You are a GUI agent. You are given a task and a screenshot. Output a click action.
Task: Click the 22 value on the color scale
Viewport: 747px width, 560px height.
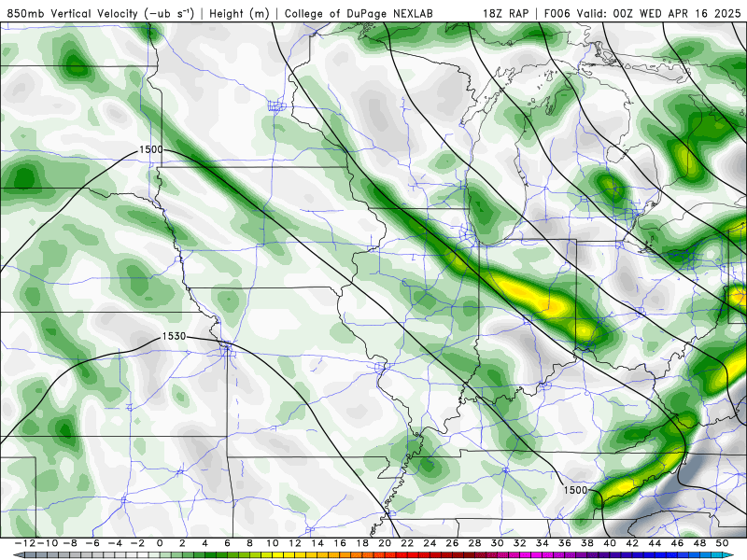pyautogui.click(x=407, y=543)
